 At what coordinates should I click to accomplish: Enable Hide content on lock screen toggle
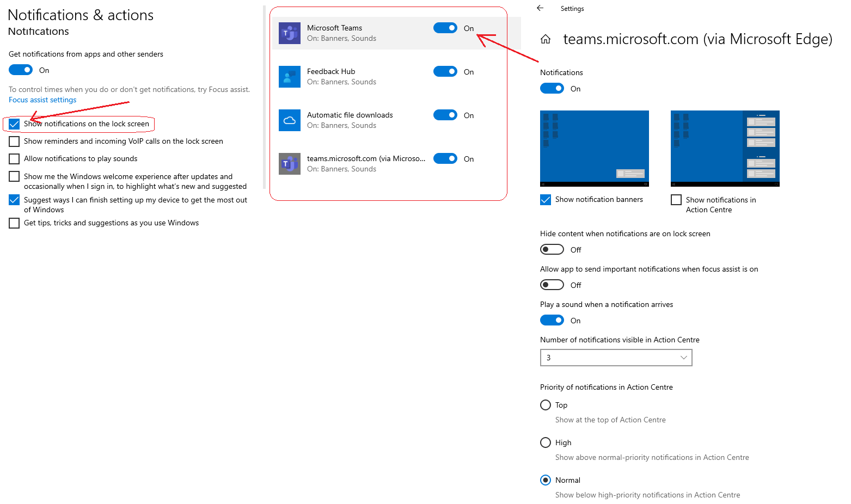(x=552, y=249)
